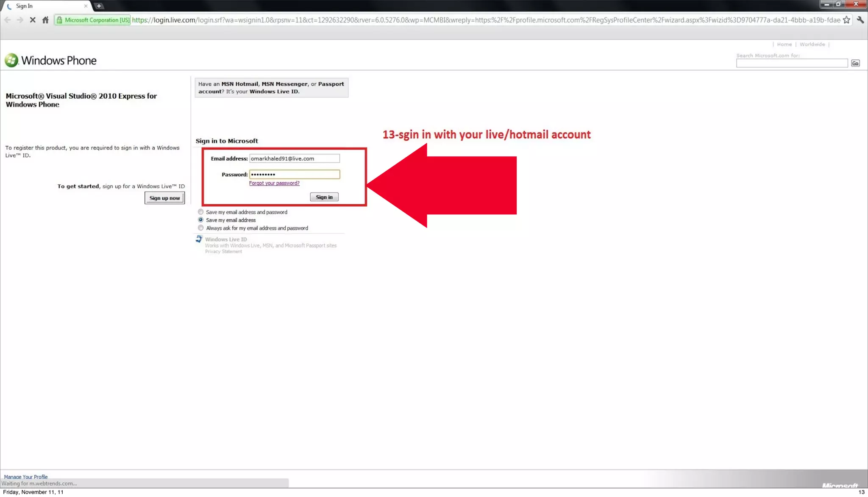Viewport: 868px width, 497px height.
Task: Select Save my email address and password
Action: tap(201, 212)
